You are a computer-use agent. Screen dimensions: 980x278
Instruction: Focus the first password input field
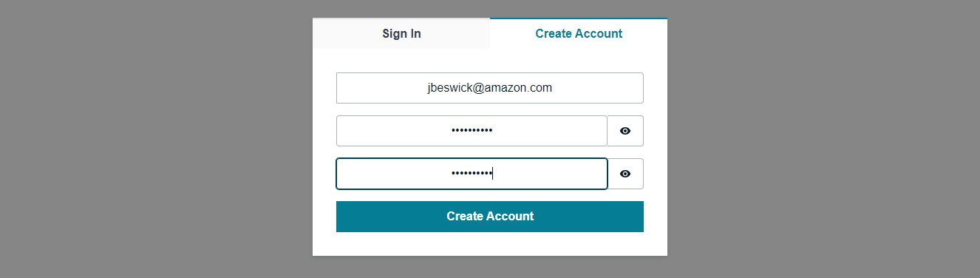pyautogui.click(x=472, y=131)
